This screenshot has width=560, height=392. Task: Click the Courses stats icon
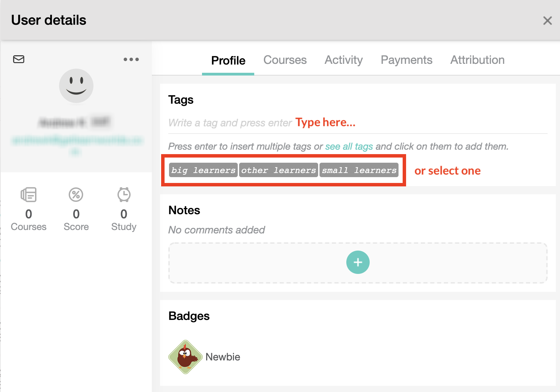click(29, 194)
